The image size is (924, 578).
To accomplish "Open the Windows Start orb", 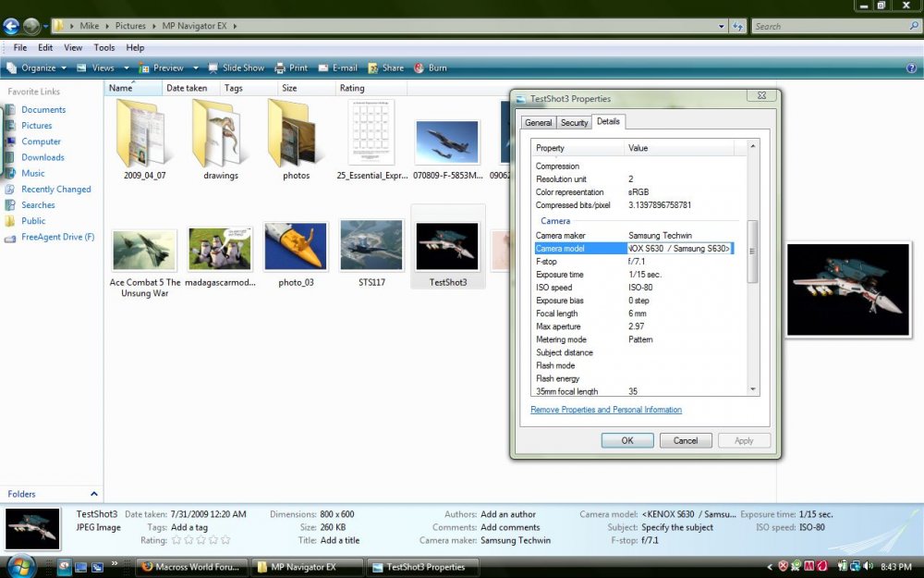I will 21,566.
